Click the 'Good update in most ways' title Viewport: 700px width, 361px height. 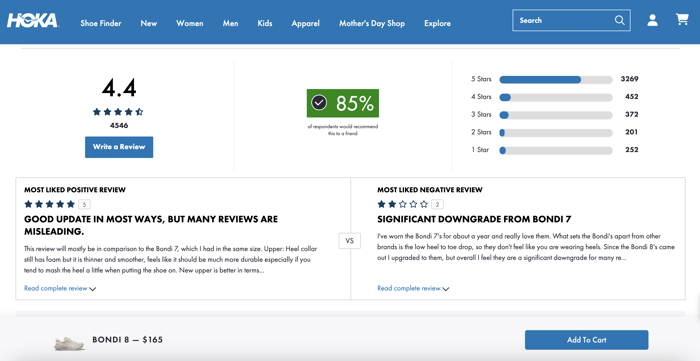pos(151,225)
